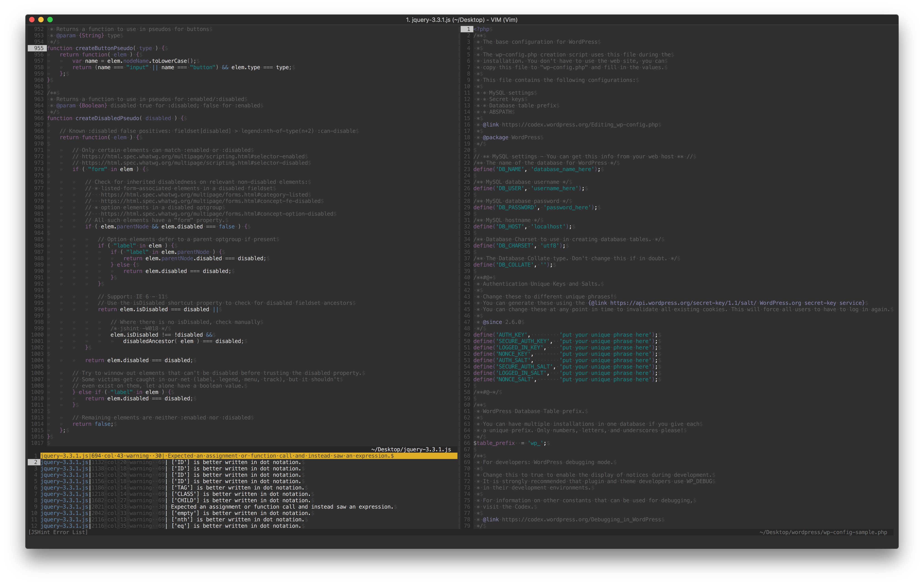924x585 pixels.
Task: Click the define('AUTH_KEY' line
Action: click(x=565, y=335)
